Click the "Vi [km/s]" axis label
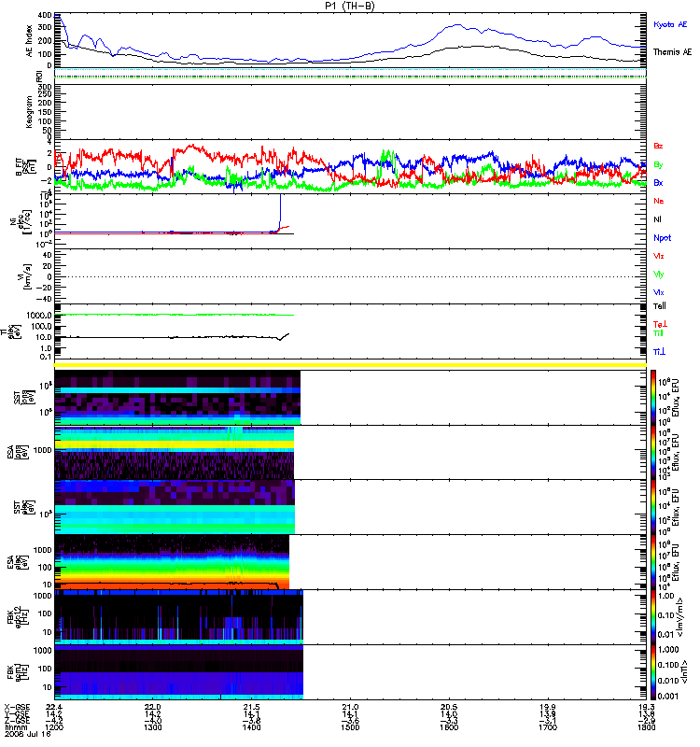This screenshot has height=747, width=700. point(24,276)
